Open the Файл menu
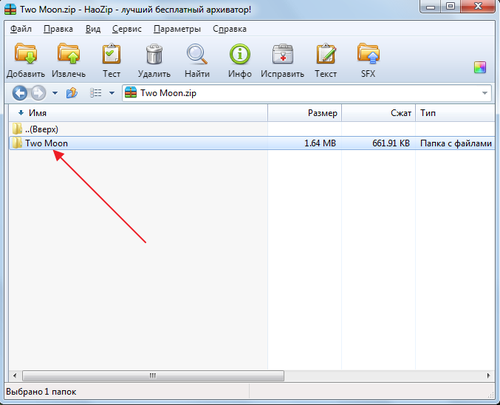Viewport: 500px width, 405px height. pyautogui.click(x=21, y=29)
